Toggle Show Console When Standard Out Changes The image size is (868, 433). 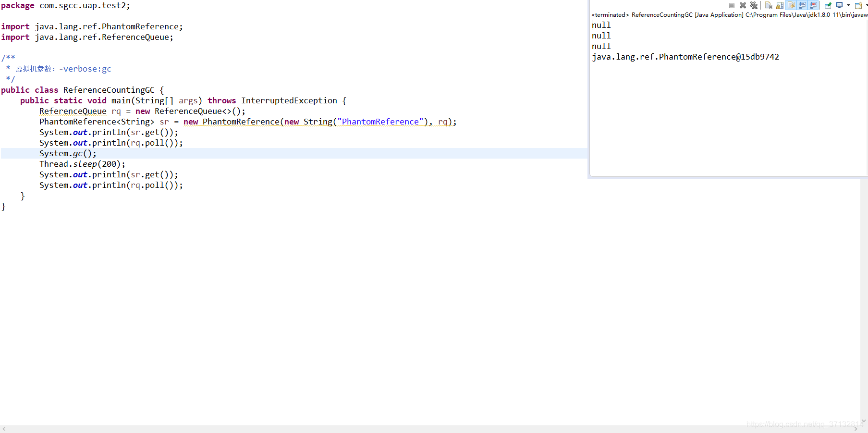click(802, 5)
